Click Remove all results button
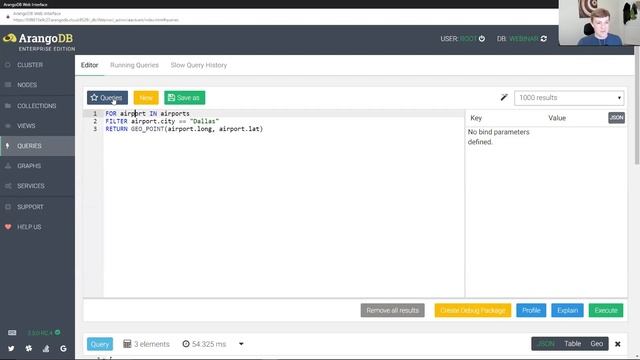The image size is (640, 360). (x=392, y=311)
